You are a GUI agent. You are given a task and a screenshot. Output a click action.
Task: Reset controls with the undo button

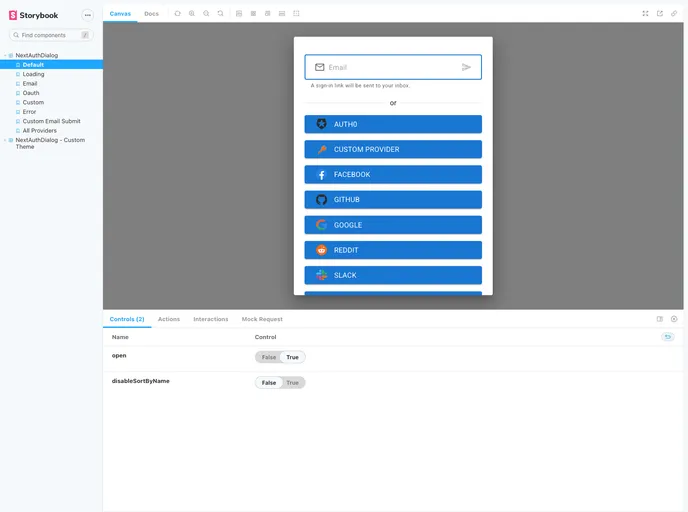(668, 337)
